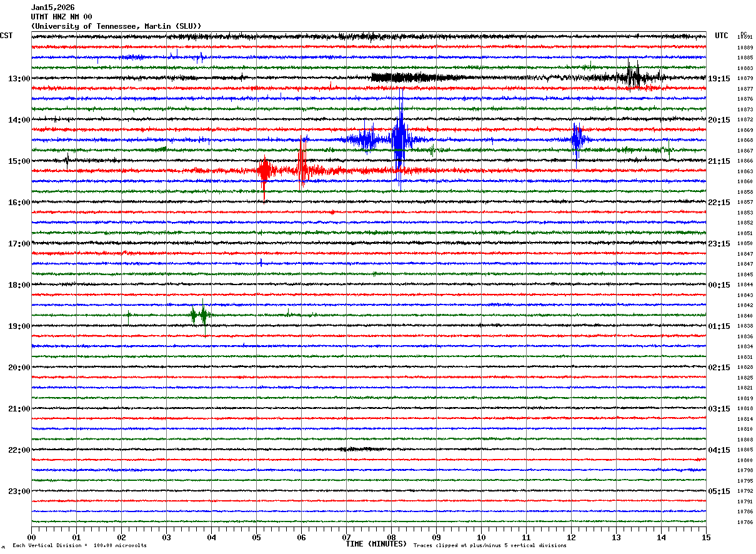Click the UTC axis header
The width and height of the screenshot is (756, 554).
click(x=722, y=36)
